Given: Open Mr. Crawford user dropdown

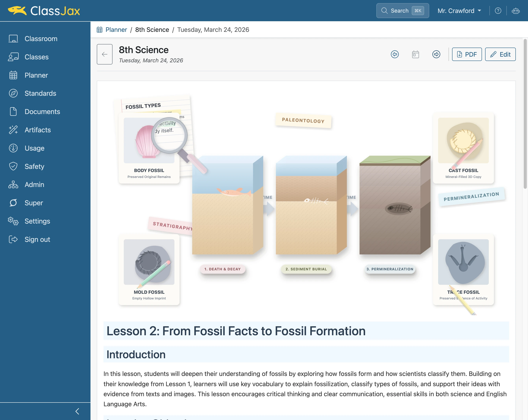Looking at the screenshot, I should pyautogui.click(x=459, y=11).
